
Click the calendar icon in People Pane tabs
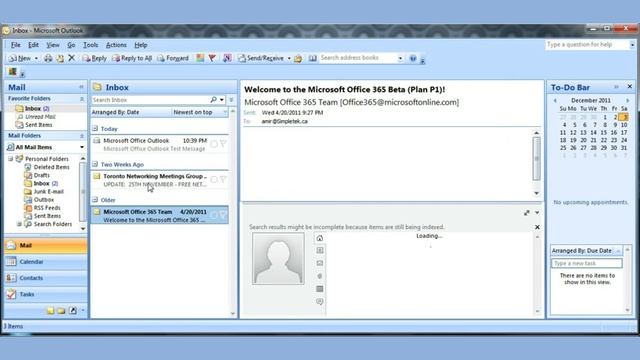(x=320, y=289)
